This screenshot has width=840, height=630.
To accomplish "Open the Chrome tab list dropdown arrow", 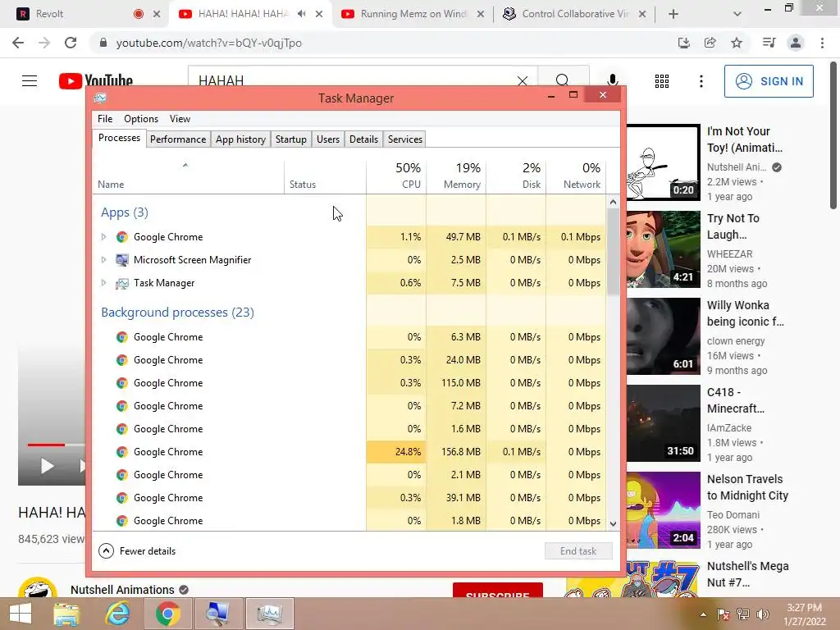I will point(737,14).
